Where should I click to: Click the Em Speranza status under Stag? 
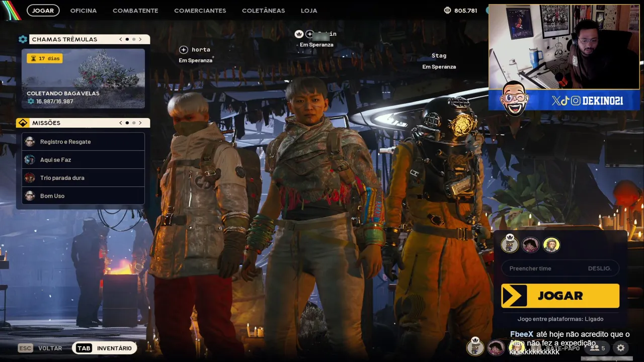(439, 67)
